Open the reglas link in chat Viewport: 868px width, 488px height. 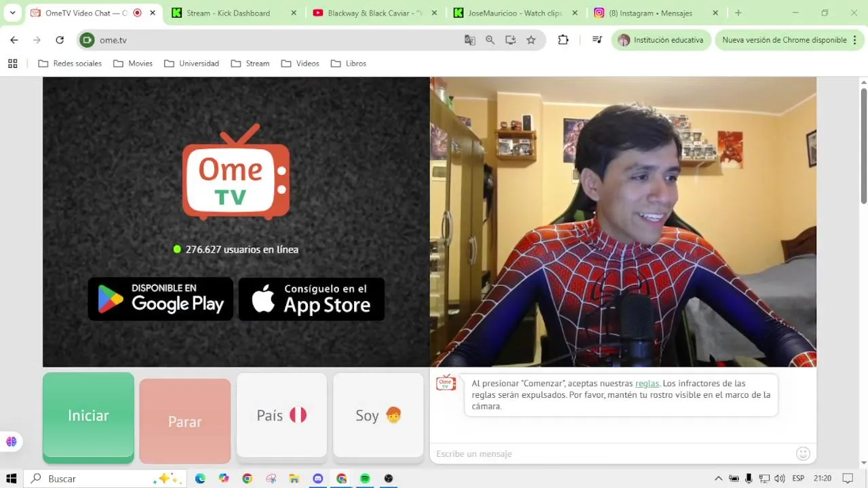[647, 383]
